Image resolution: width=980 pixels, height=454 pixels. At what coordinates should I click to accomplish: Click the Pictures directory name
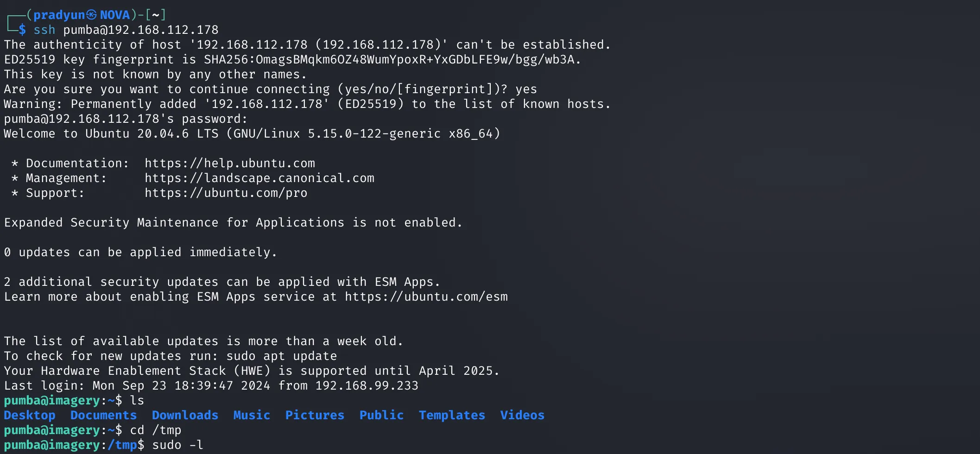pos(315,415)
